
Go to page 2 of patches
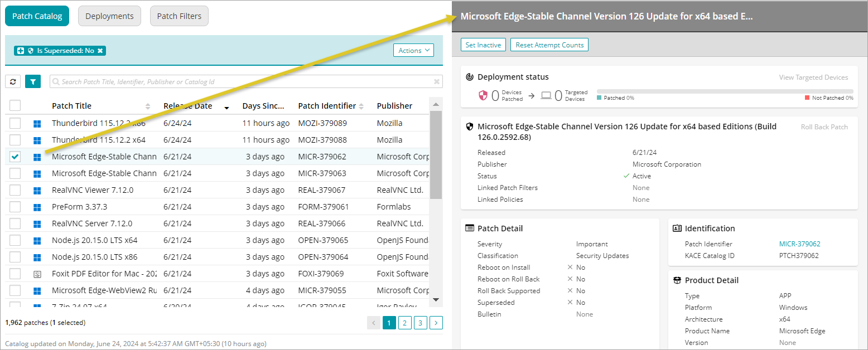tap(405, 323)
